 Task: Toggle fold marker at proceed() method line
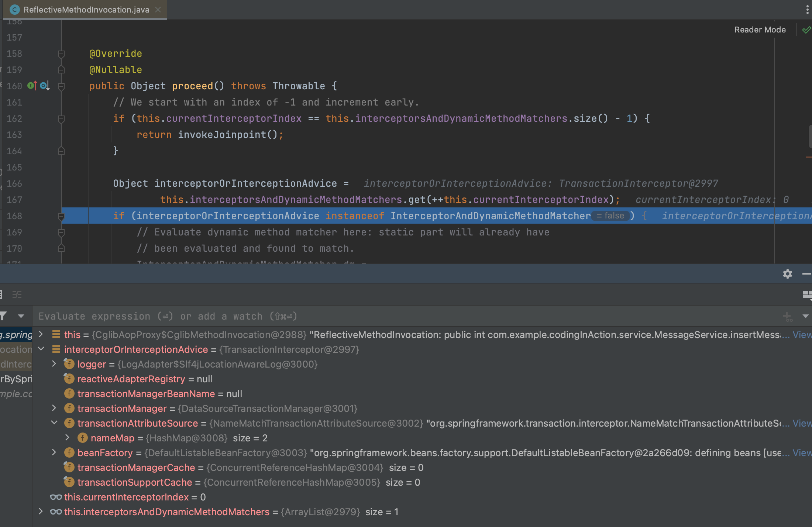pos(61,86)
